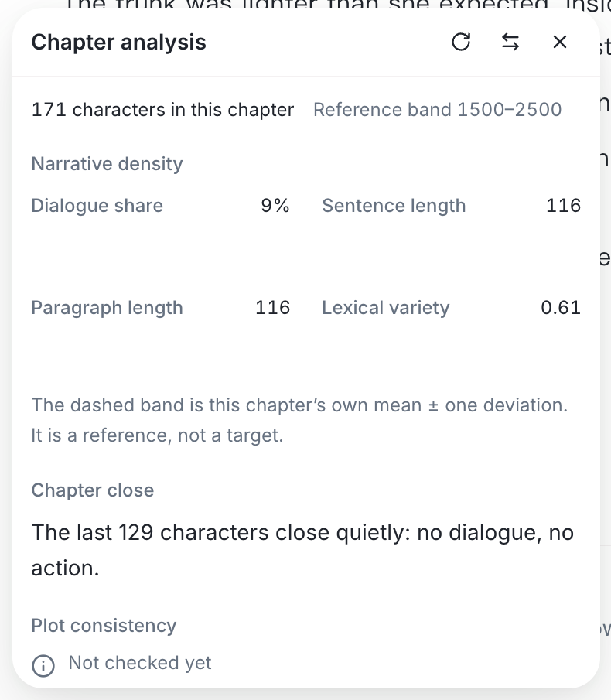Image resolution: width=611 pixels, height=700 pixels.
Task: Click the Chapter close heading
Action: click(x=93, y=490)
